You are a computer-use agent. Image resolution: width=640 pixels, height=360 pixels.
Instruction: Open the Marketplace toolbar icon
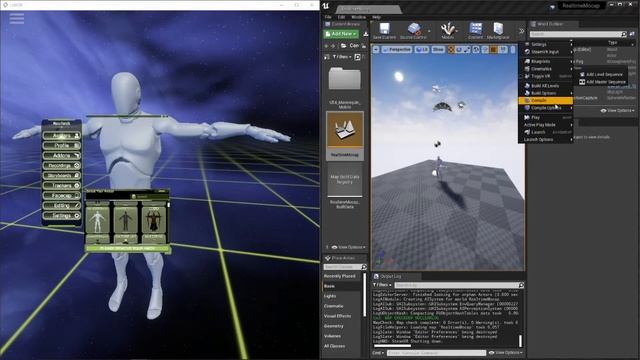point(498,31)
